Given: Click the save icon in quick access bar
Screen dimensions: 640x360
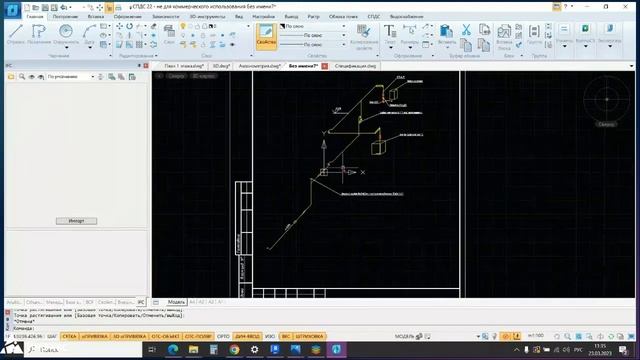Looking at the screenshot, I should coord(45,7).
